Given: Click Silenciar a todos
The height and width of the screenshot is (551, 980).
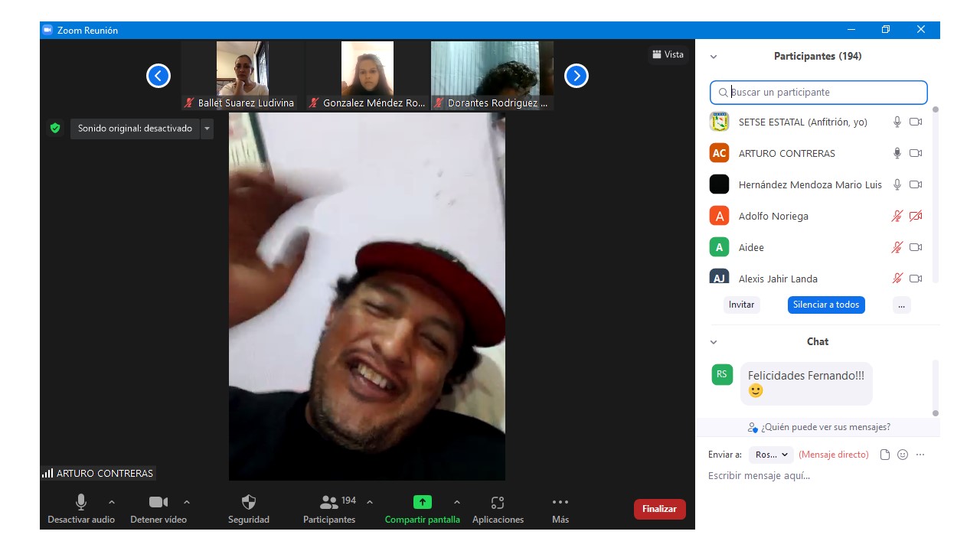Looking at the screenshot, I should pyautogui.click(x=826, y=305).
